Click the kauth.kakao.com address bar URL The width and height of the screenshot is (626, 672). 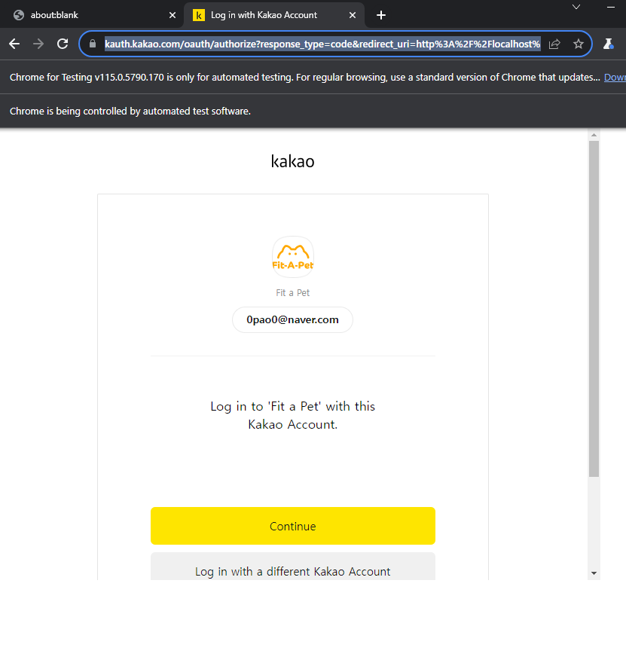click(x=322, y=44)
